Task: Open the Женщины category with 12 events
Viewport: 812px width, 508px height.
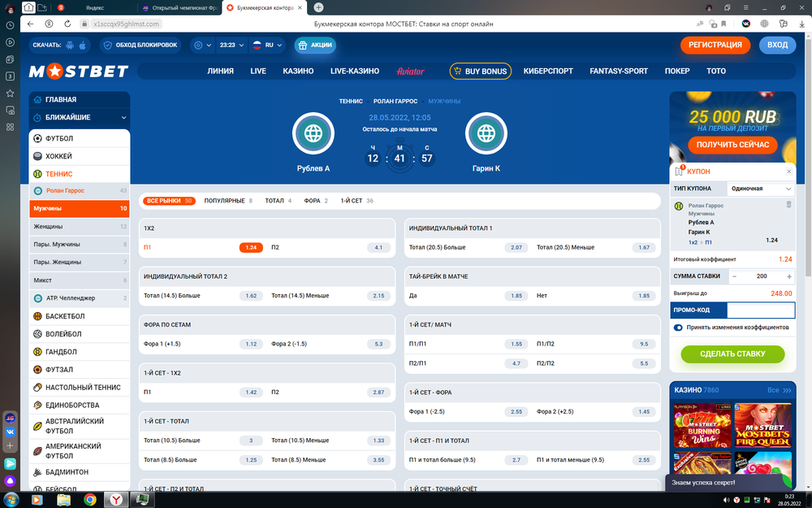Action: (x=80, y=227)
